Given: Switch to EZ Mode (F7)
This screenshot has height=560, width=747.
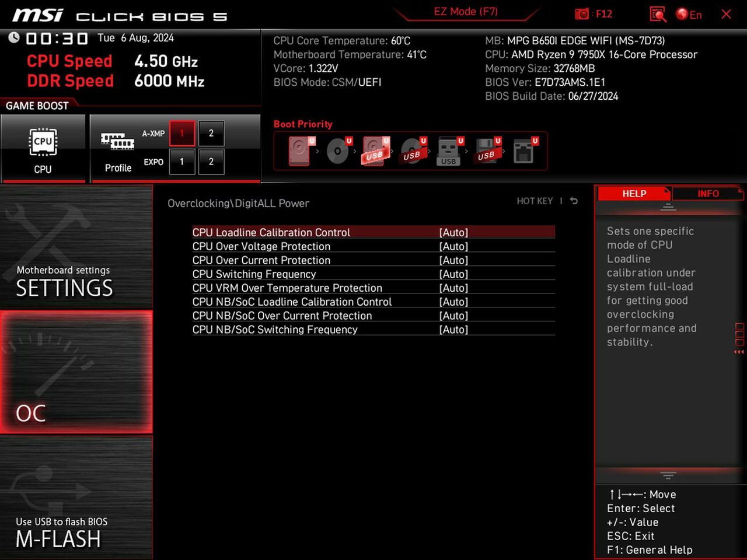Looking at the screenshot, I should (x=466, y=12).
